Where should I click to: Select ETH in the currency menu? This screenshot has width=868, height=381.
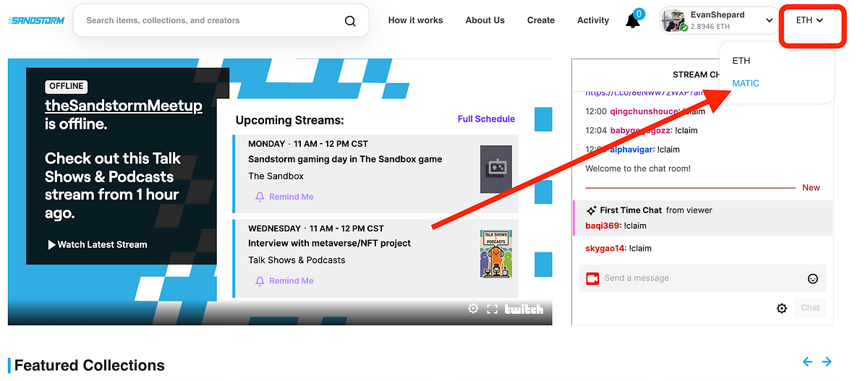[x=741, y=61]
